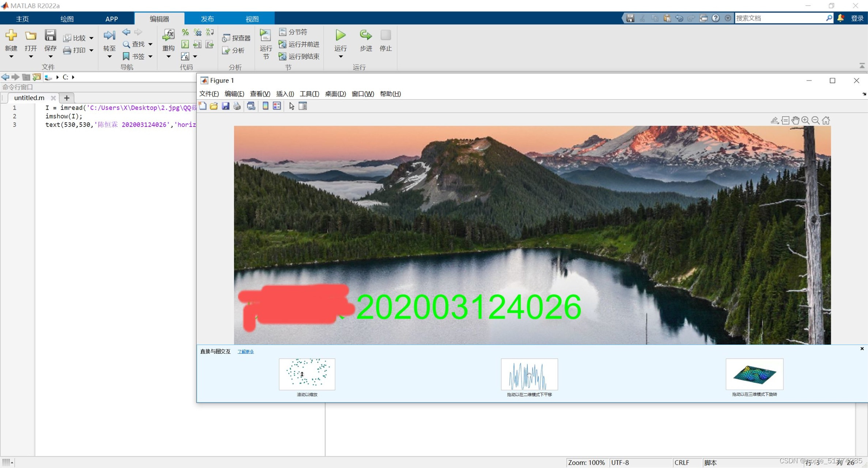The image size is (868, 468).
Task: Restore view with axes home icon
Action: 826,120
